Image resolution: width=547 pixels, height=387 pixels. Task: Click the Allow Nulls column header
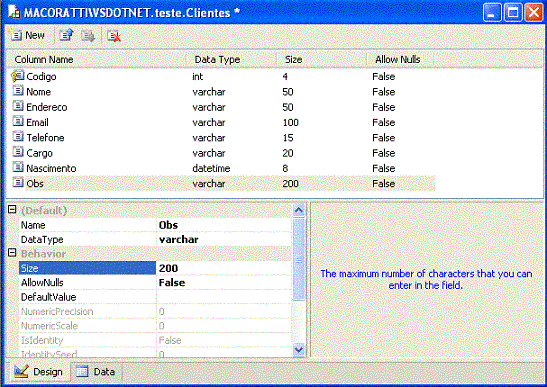[400, 60]
